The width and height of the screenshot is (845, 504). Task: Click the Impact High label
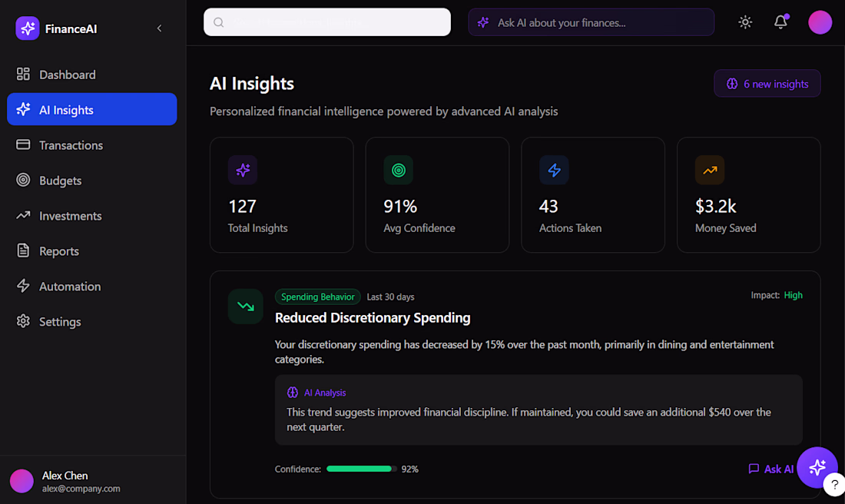pyautogui.click(x=777, y=295)
